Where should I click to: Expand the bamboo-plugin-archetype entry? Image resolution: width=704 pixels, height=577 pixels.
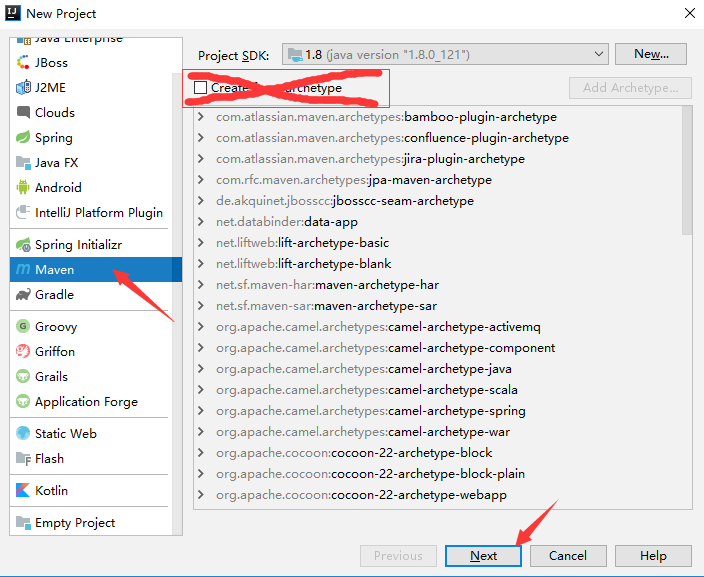tap(201, 117)
